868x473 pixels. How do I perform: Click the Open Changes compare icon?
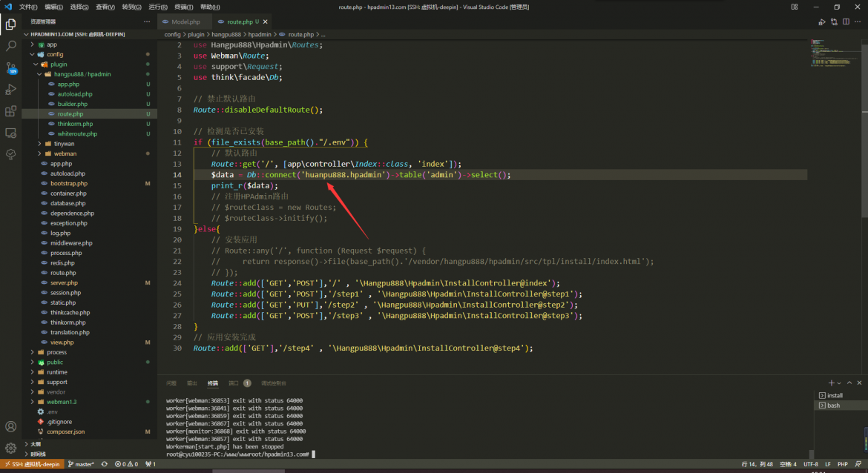834,21
